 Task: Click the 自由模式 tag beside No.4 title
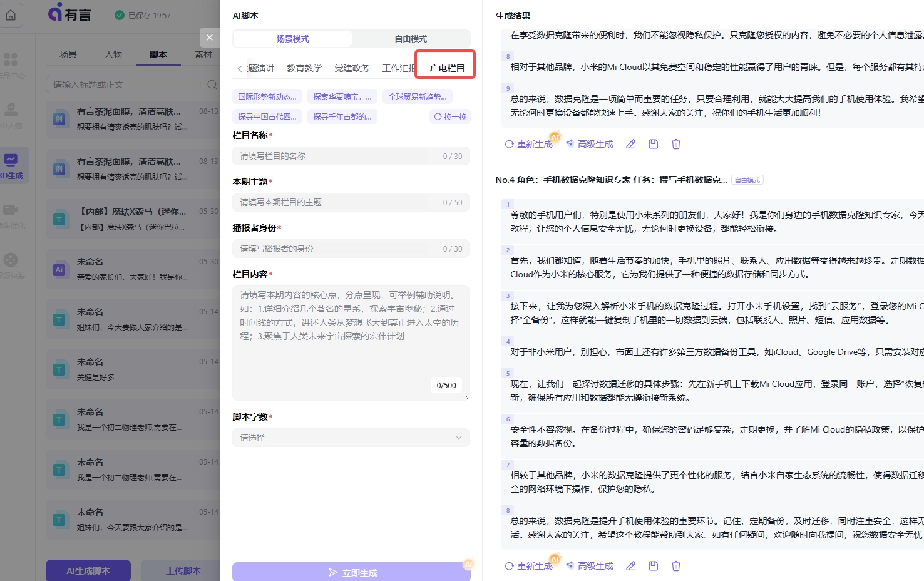[747, 180]
